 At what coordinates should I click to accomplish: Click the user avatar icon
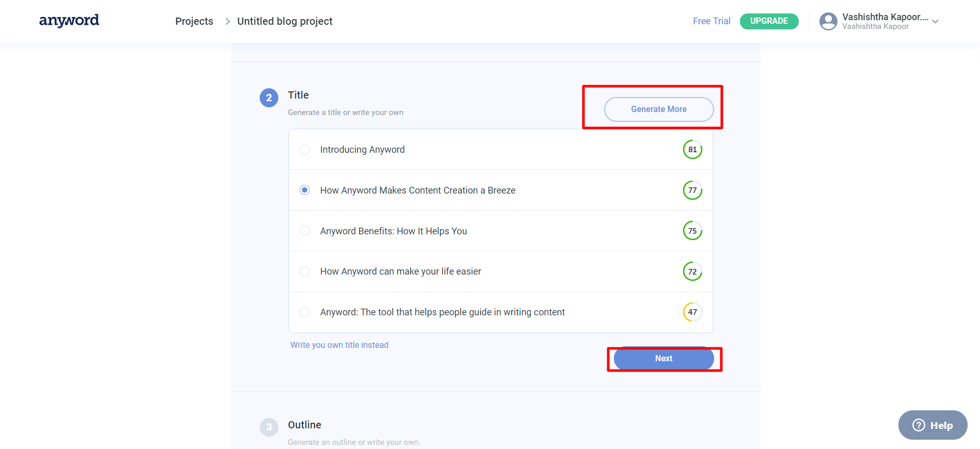coord(828,21)
